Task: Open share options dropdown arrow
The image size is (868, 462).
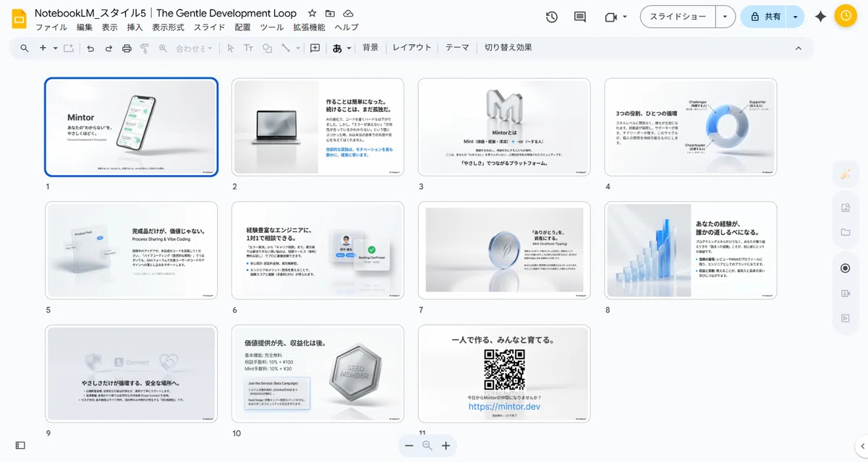Action: tap(796, 17)
